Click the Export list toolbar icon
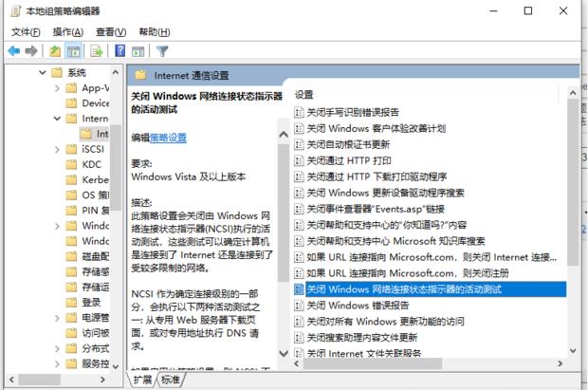588x390 pixels. [x=97, y=50]
